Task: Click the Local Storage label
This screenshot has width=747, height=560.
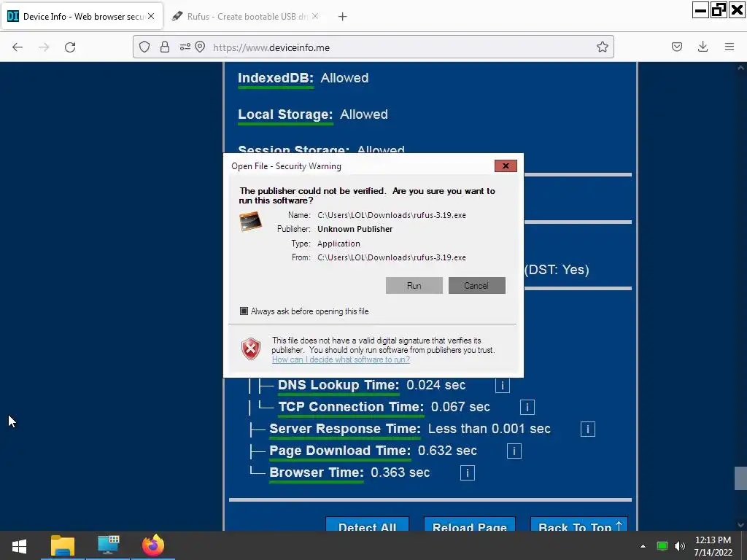Action: 285,114
